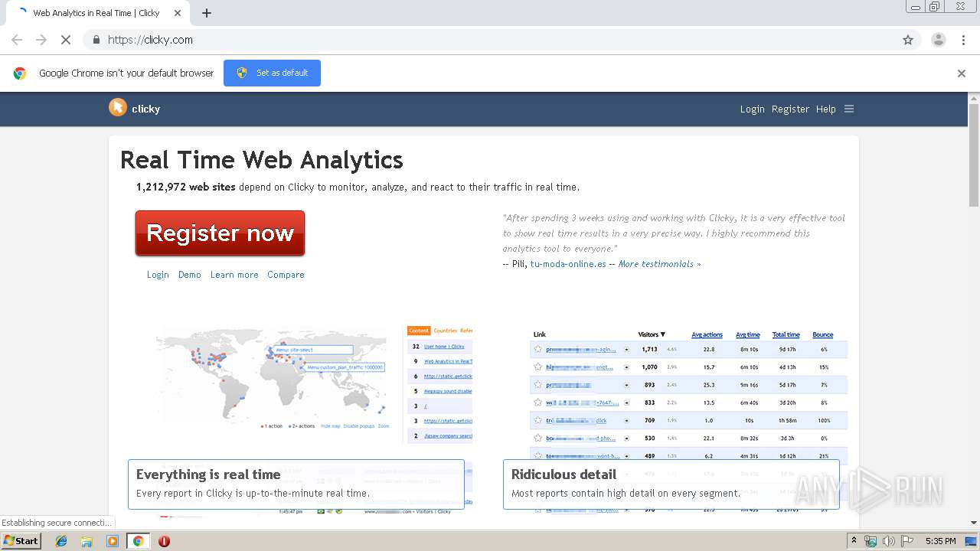980x551 pixels.
Task: Open the dropdown arrow in 1,070 row
Action: pyautogui.click(x=627, y=367)
